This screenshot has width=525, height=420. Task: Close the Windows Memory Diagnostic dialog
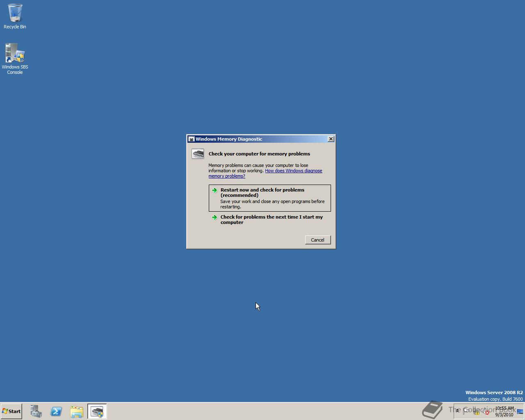pos(331,139)
